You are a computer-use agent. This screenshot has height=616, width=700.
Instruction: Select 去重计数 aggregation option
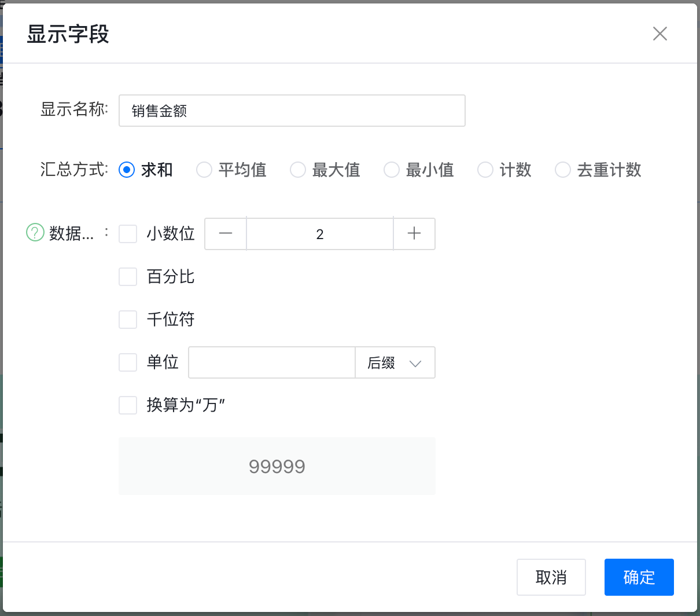coord(563,170)
